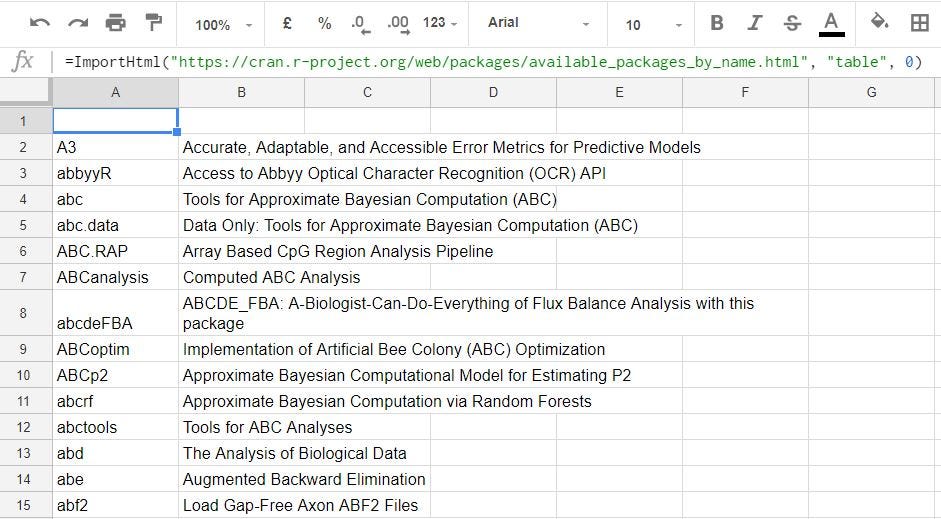Open the 123 more formats dropdown
The image size is (941, 519).
pos(440,23)
